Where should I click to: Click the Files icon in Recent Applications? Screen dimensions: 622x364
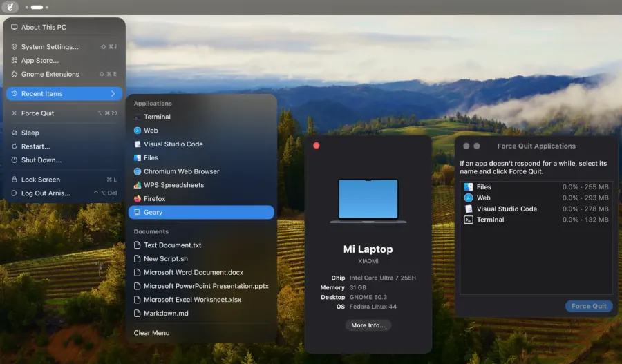tap(138, 157)
